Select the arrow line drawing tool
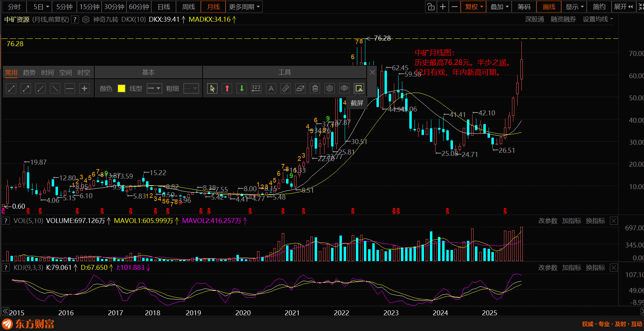The image size is (644, 331). pos(26,88)
